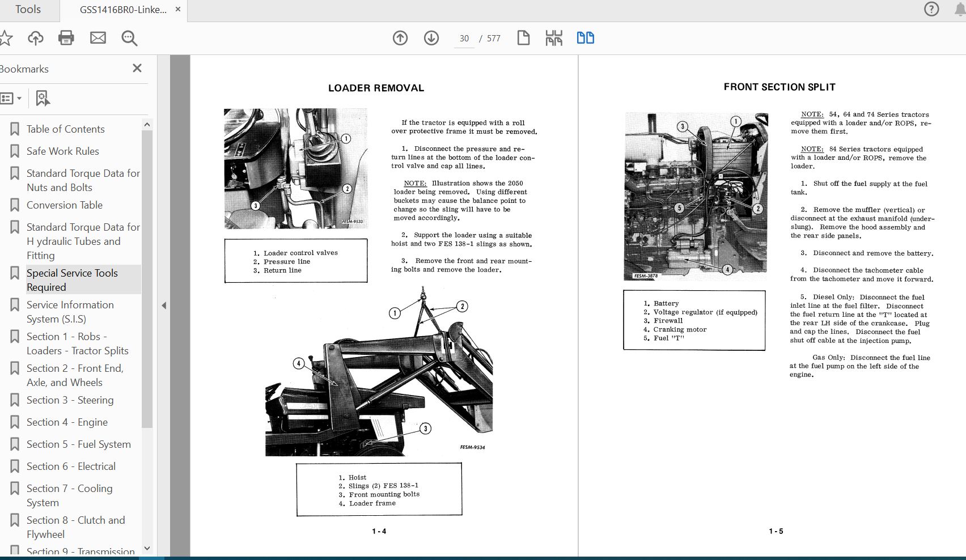Click the find current bookmark icon
Screen dimensions: 966x560
point(43,98)
